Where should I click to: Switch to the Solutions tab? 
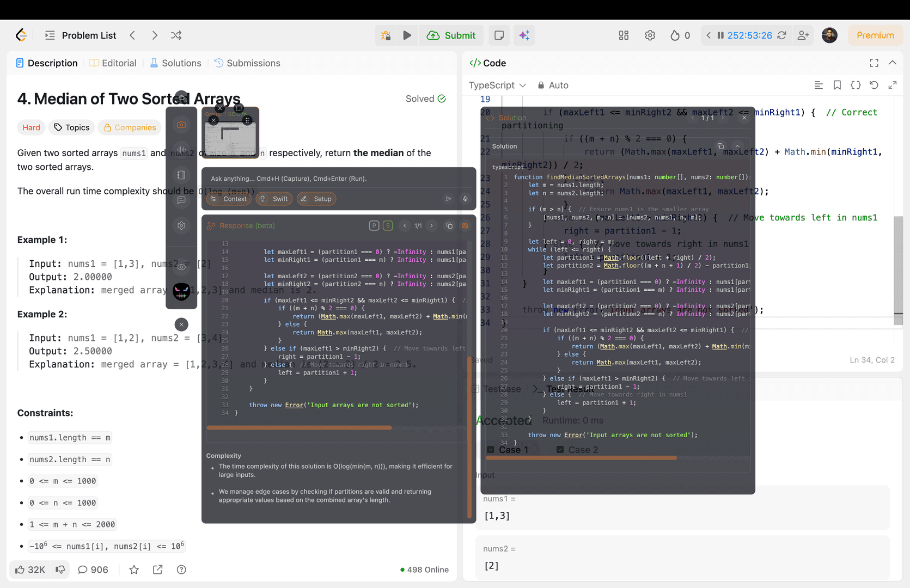click(x=175, y=63)
